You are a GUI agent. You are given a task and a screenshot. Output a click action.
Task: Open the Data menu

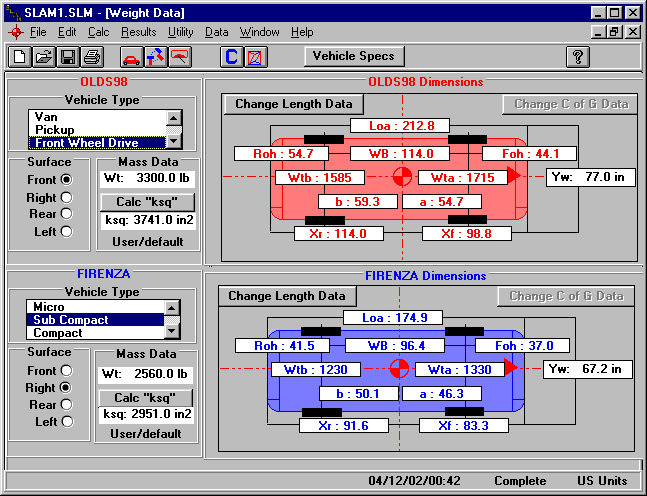pyautogui.click(x=217, y=32)
